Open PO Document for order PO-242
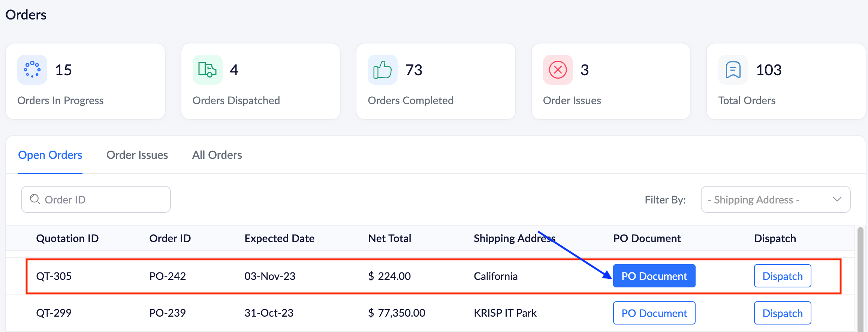 pos(654,276)
